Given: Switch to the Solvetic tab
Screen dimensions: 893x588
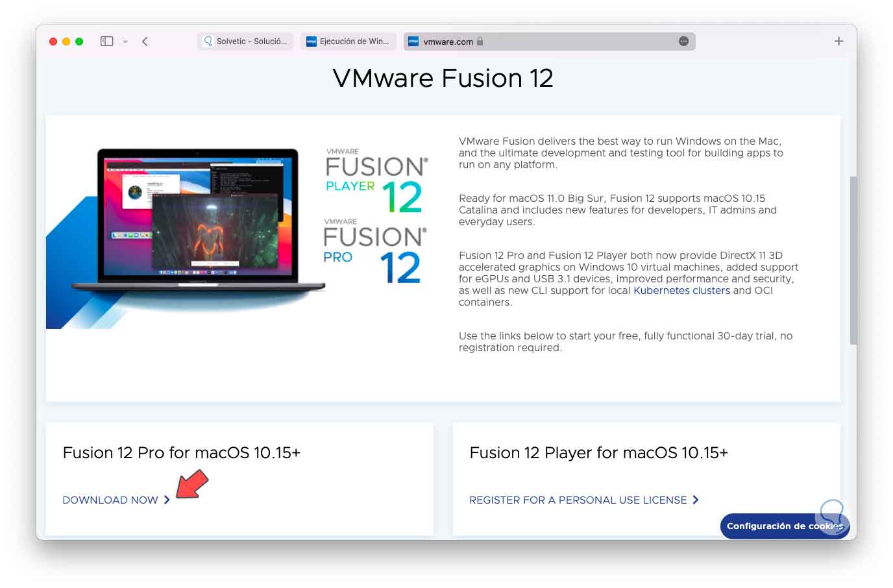Looking at the screenshot, I should (x=245, y=41).
